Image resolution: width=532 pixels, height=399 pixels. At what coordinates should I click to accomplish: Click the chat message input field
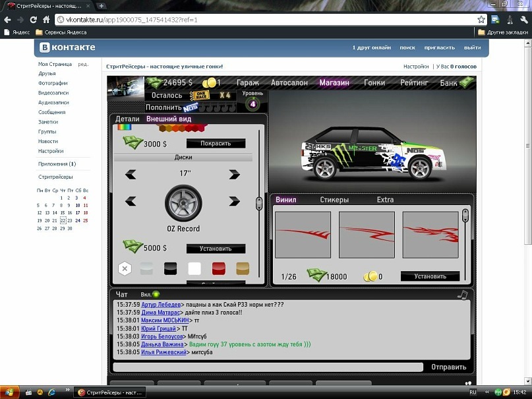pos(268,367)
